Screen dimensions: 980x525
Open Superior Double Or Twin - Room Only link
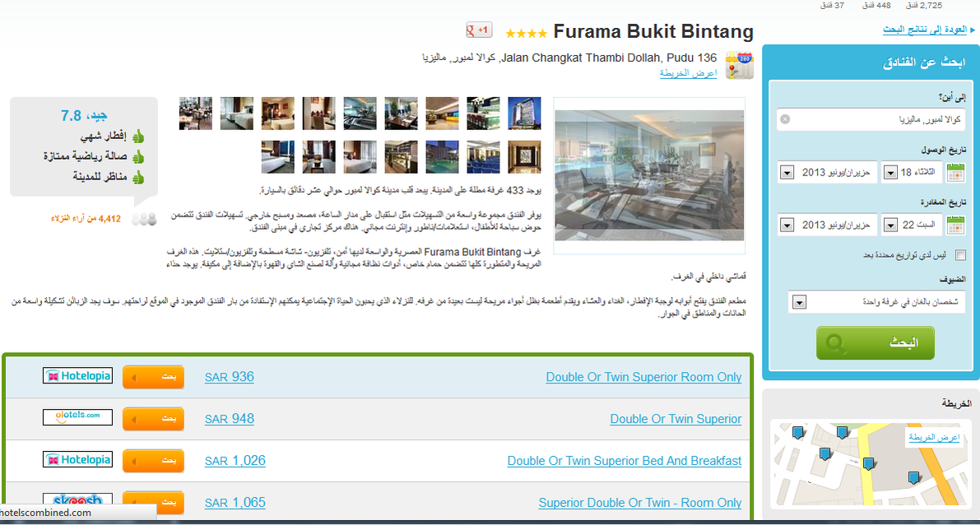click(x=640, y=503)
